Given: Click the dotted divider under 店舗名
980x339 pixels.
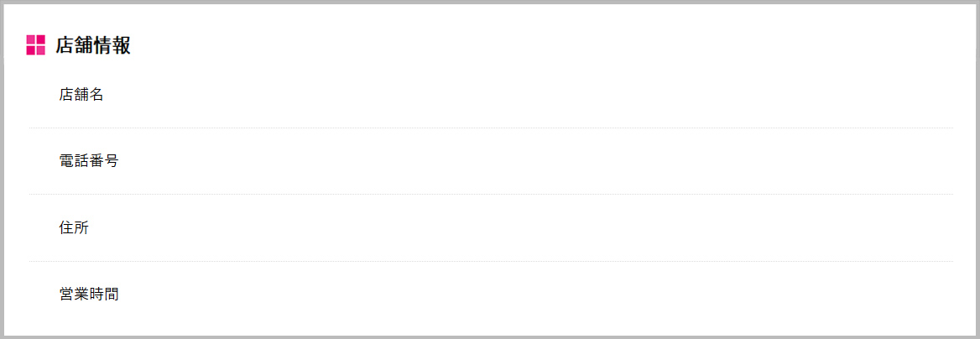Looking at the screenshot, I should click(x=491, y=128).
